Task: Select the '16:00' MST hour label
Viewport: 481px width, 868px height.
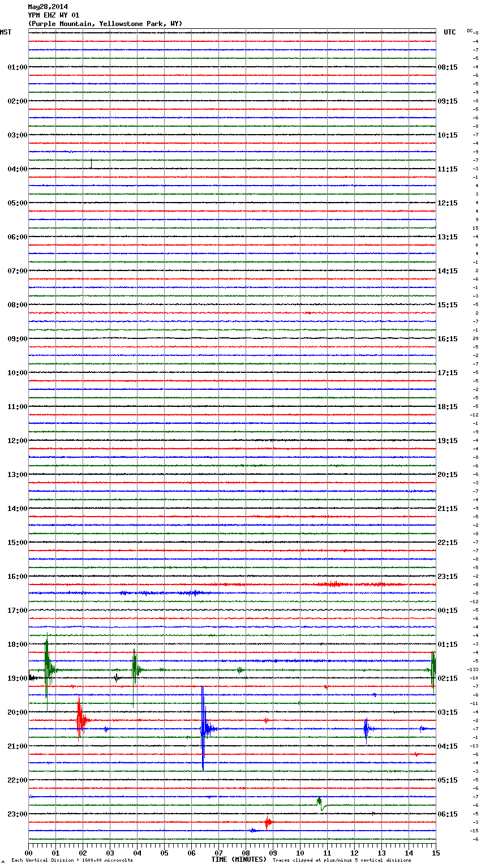Action: tap(18, 577)
